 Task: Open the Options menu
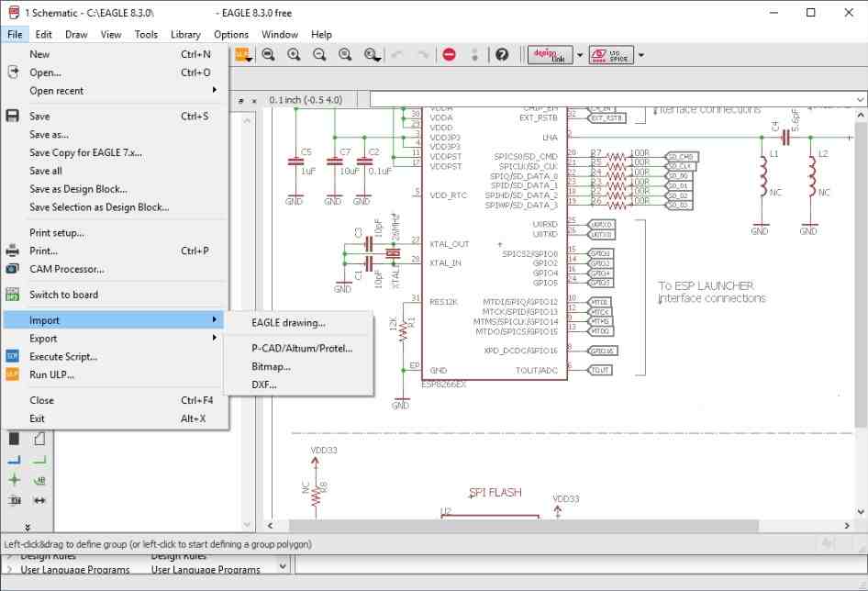click(x=231, y=34)
